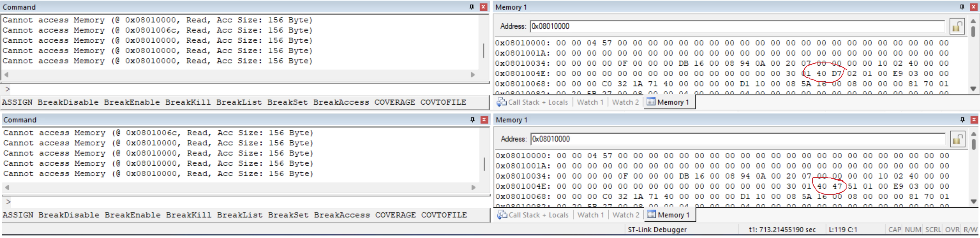The image size is (980, 238).
Task: Click scroll-down arrow in lower Memory 1 window
Action: [974, 202]
